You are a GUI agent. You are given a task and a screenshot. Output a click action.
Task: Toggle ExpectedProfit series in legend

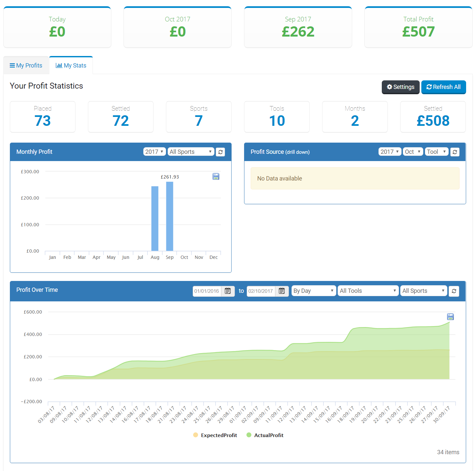coord(215,435)
